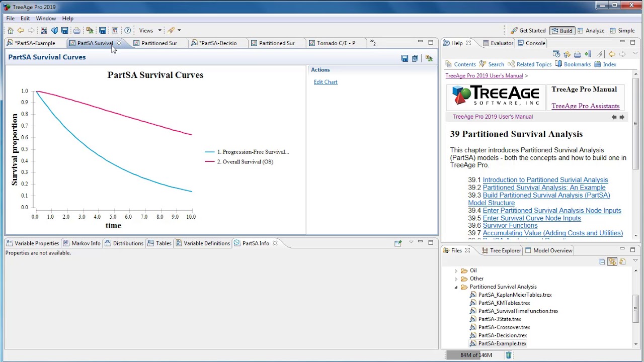This screenshot has height=362, width=644.
Task: Click Index in the Help view
Action: click(605, 64)
